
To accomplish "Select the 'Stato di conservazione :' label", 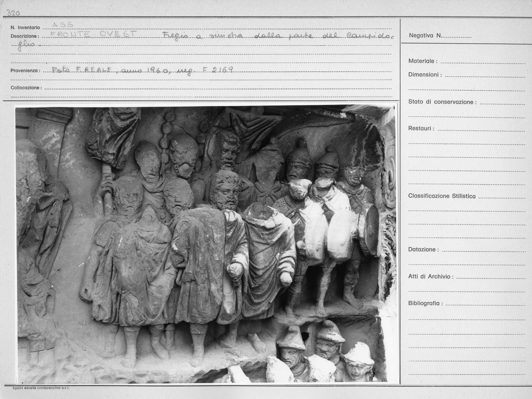I will point(442,102).
